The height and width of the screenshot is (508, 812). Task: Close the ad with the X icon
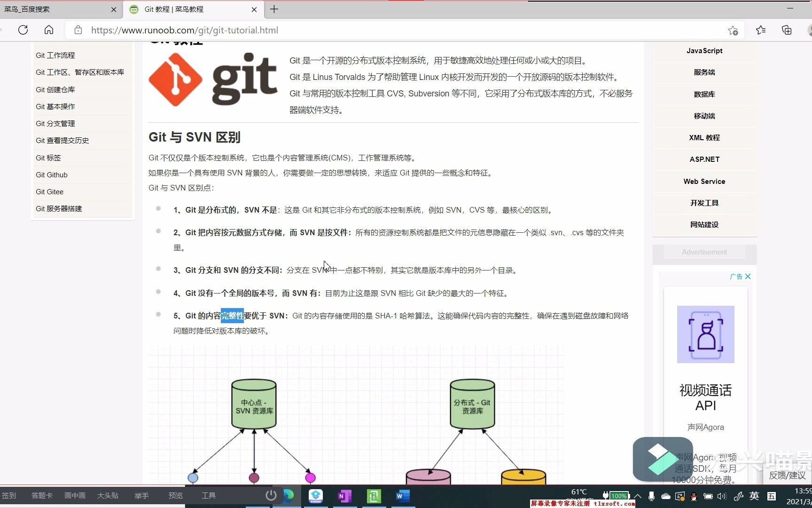tap(748, 277)
